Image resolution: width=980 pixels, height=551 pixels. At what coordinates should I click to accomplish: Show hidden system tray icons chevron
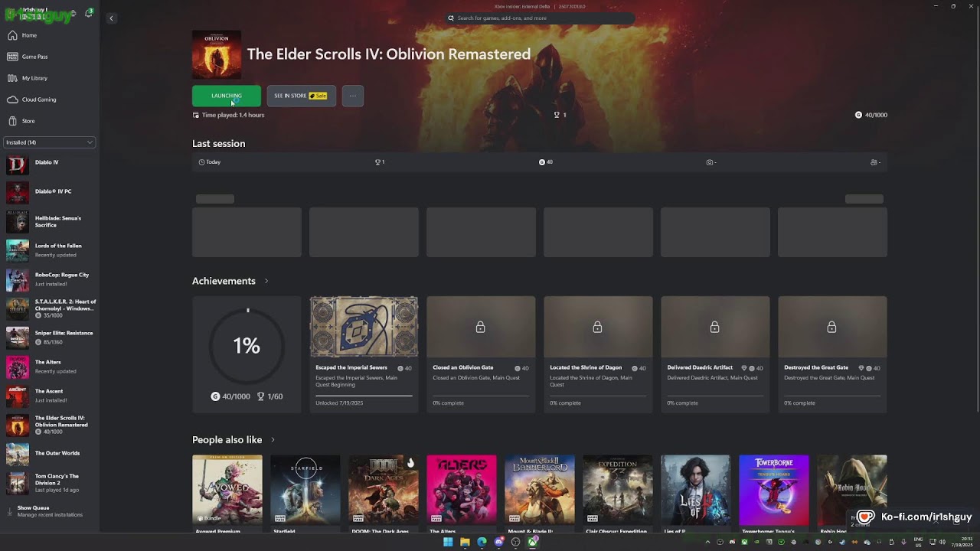tap(707, 542)
